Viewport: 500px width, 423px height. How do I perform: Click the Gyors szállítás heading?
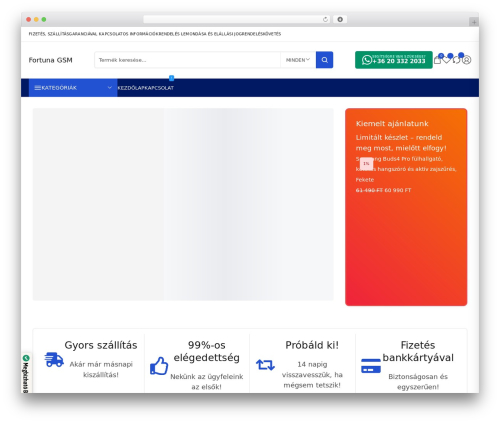[101, 345]
